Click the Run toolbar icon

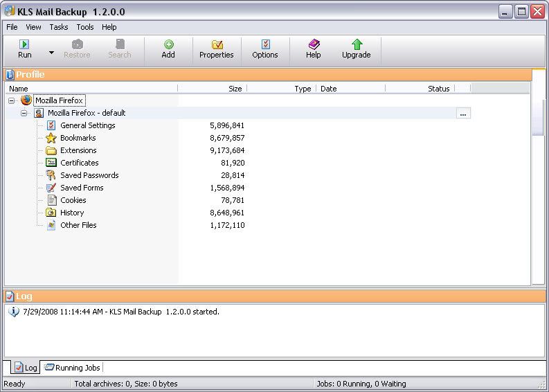click(x=25, y=45)
